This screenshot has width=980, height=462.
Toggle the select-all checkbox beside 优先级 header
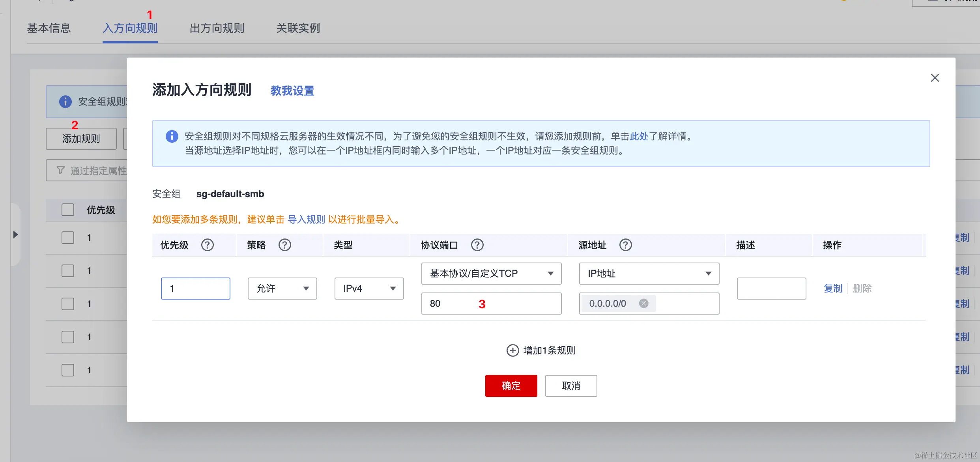coord(68,210)
